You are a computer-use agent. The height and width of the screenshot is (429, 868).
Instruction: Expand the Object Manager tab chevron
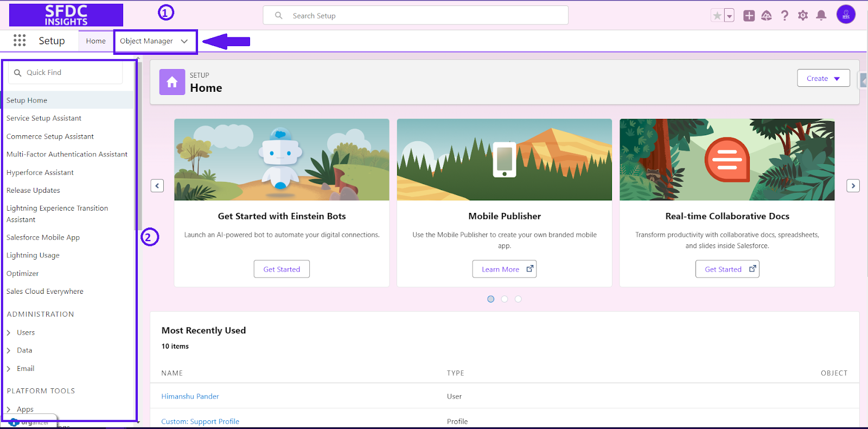click(x=184, y=41)
